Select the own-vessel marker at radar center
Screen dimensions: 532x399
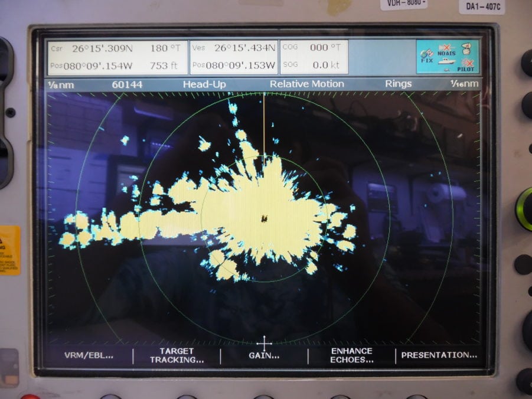pyautogui.click(x=265, y=218)
